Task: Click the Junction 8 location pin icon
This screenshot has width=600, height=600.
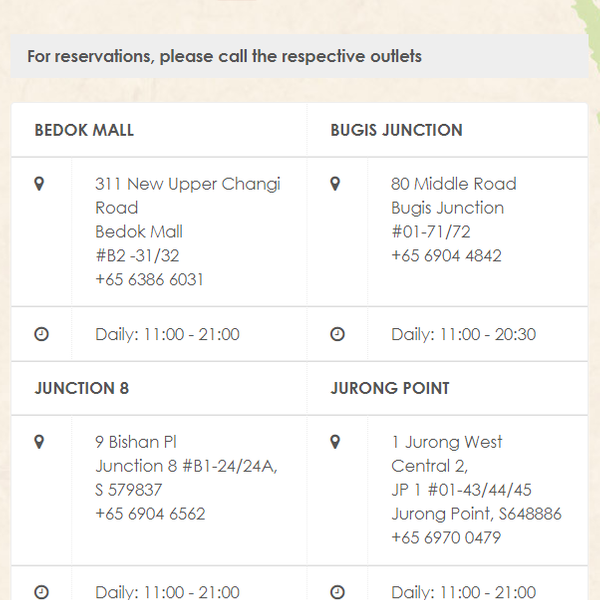Action: click(40, 442)
